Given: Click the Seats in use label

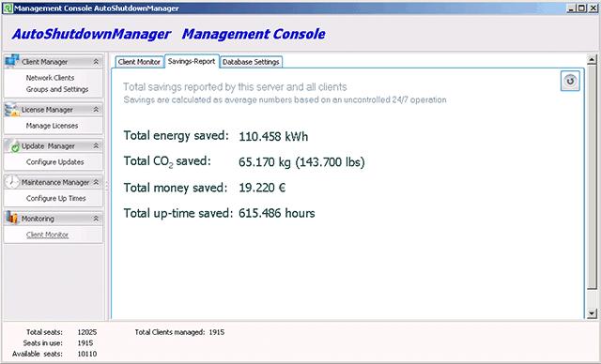Looking at the screenshot, I should pyautogui.click(x=42, y=343).
